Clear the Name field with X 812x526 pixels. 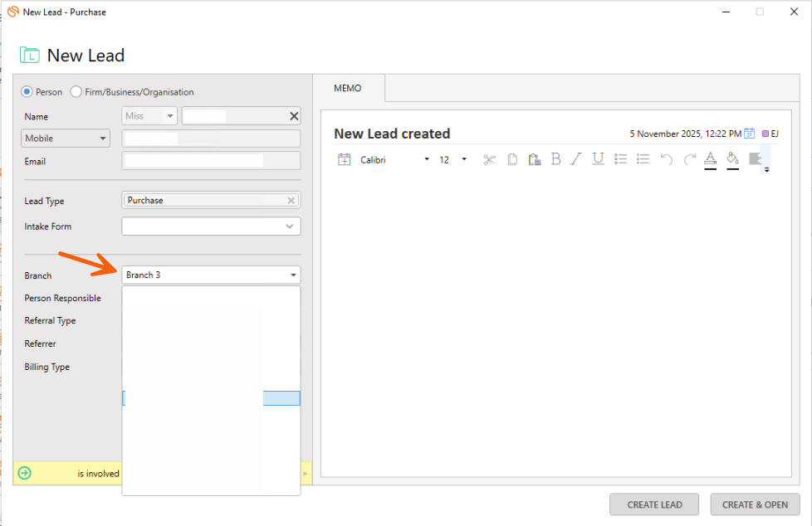[x=293, y=116]
